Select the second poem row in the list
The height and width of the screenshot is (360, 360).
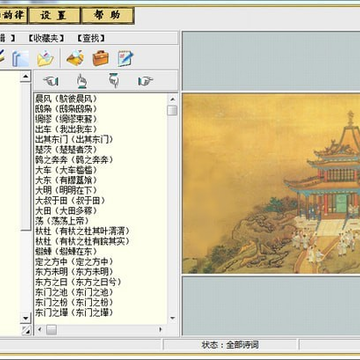[66, 109]
